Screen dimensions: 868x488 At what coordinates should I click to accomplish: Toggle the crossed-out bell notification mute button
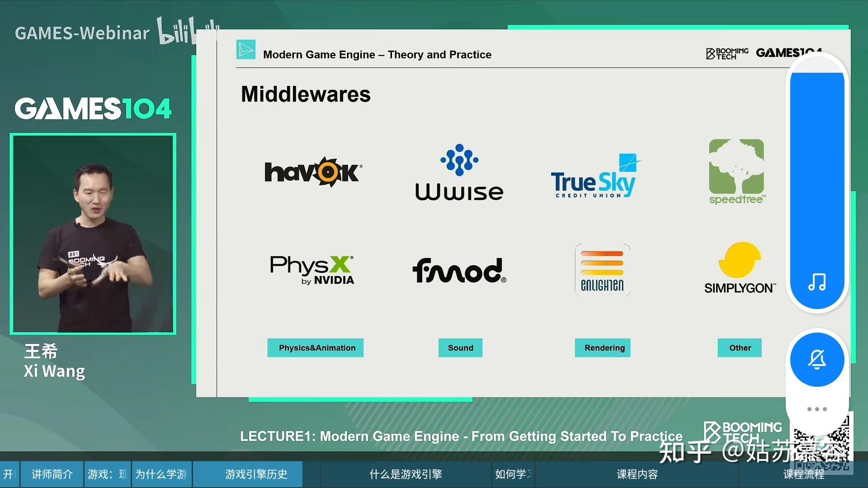coord(817,360)
